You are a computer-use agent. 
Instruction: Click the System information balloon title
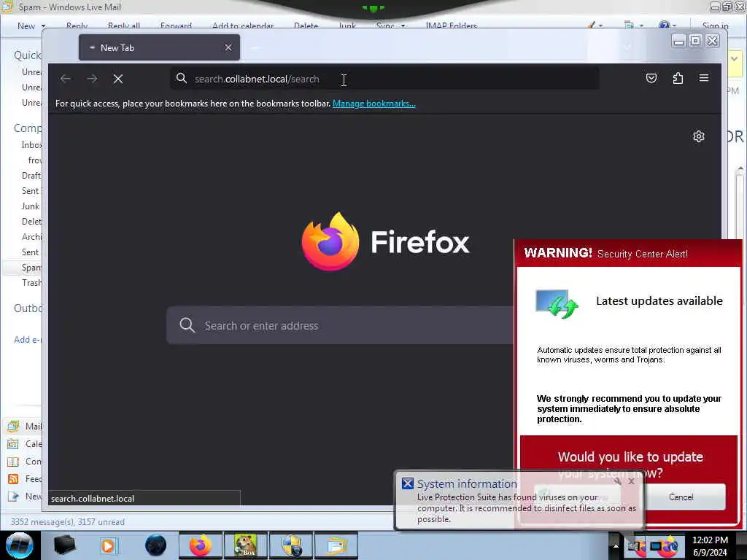tap(467, 484)
